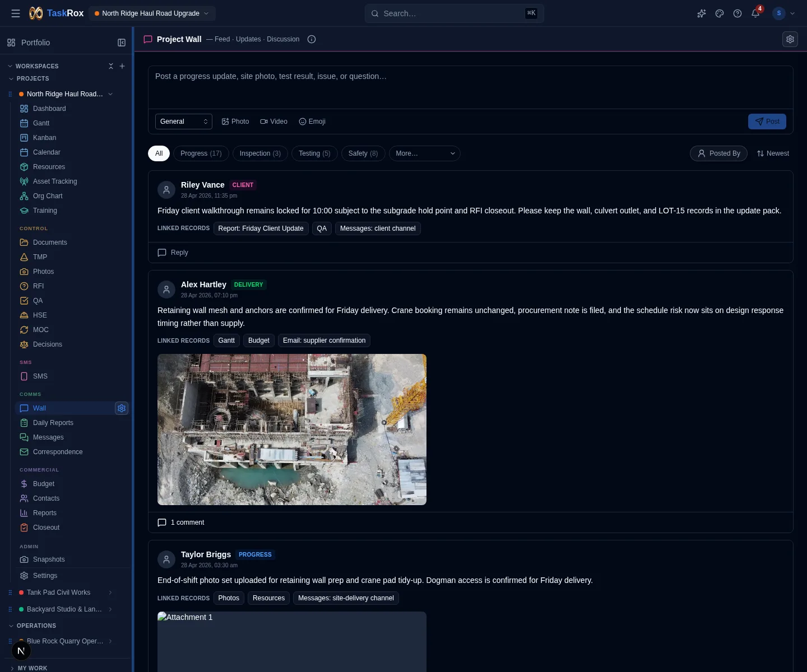This screenshot has width=807, height=672.
Task: Reply to Riley Vance's post
Action: (173, 253)
